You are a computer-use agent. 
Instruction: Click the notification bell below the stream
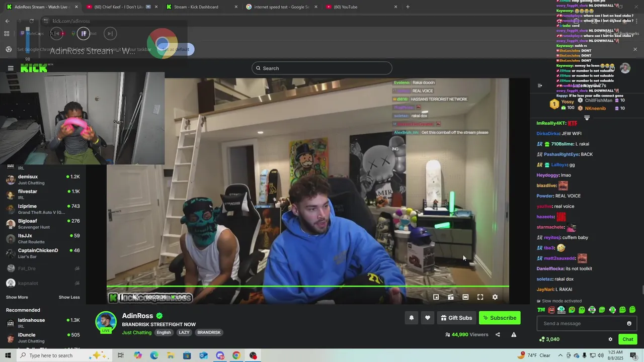pyautogui.click(x=412, y=318)
